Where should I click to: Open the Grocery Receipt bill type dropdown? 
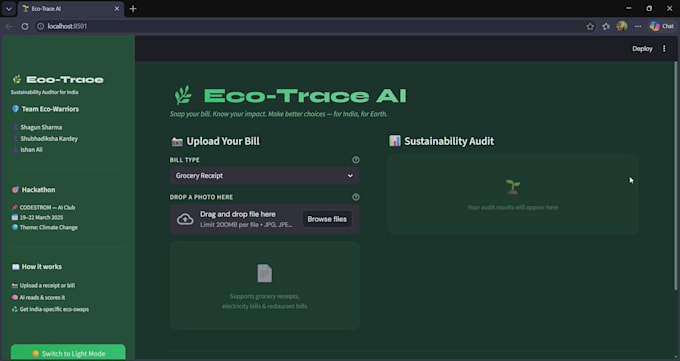point(264,176)
